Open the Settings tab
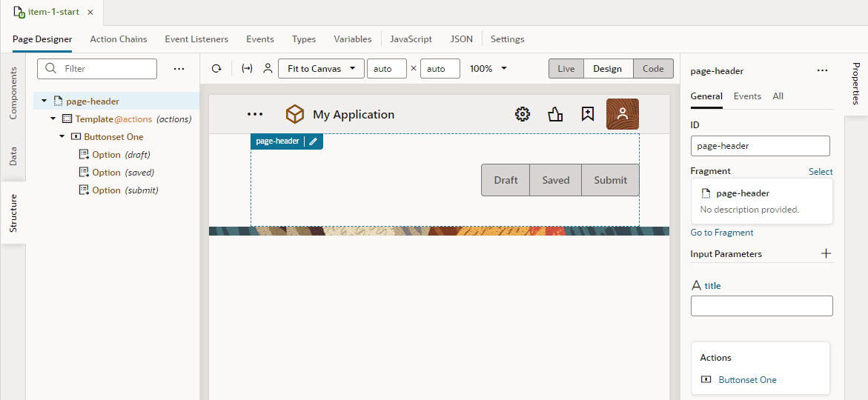 pyautogui.click(x=507, y=39)
